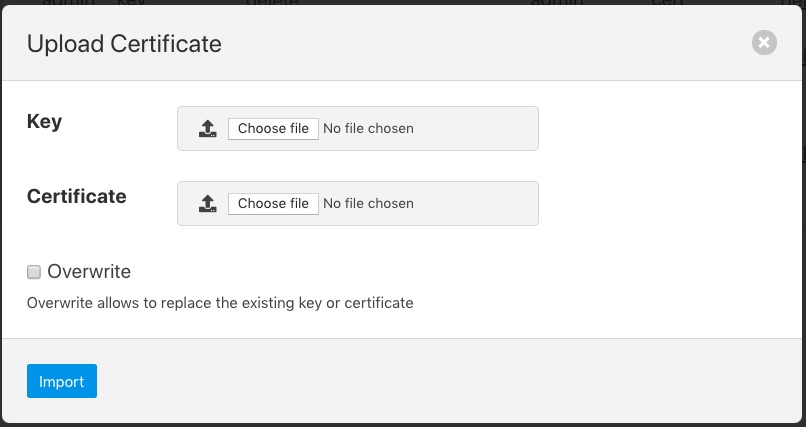
Task: Click the Upload Certificate dialog title
Action: click(x=124, y=44)
